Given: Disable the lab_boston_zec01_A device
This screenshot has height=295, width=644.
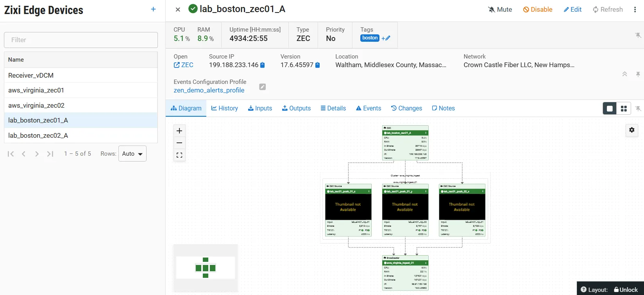Looking at the screenshot, I should pyautogui.click(x=538, y=9).
